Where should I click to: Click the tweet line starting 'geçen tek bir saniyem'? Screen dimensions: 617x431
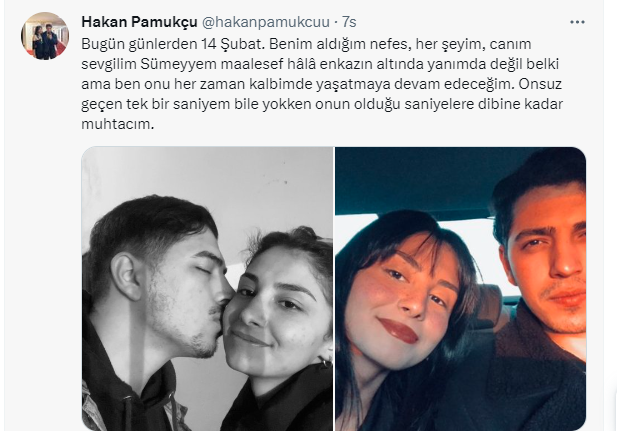pos(322,104)
